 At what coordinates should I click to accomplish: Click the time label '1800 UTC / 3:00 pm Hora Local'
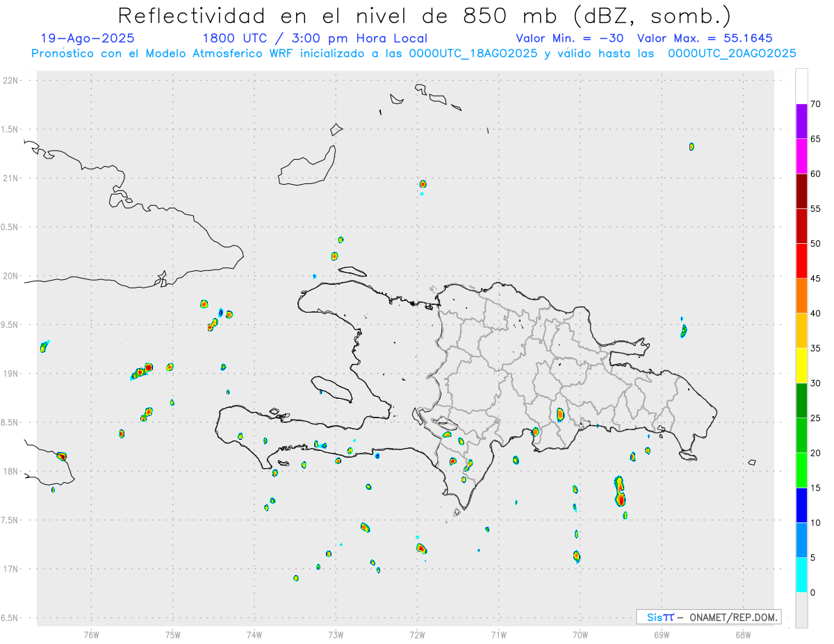[315, 38]
